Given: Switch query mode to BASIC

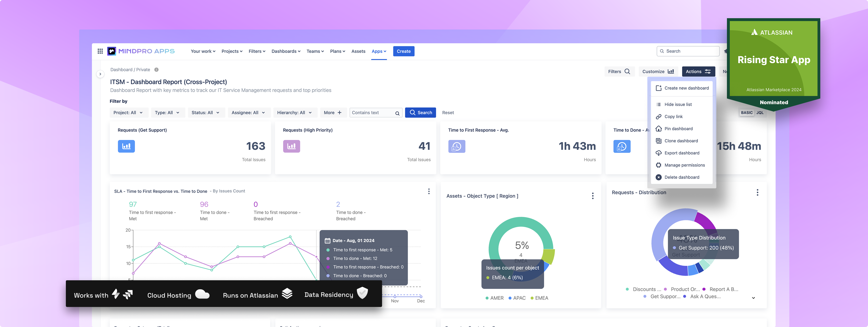Looking at the screenshot, I should coord(747,113).
